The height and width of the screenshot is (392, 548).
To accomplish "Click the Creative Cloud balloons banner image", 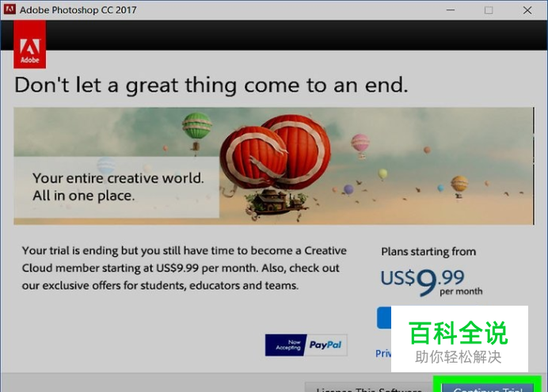I will tap(274, 166).
